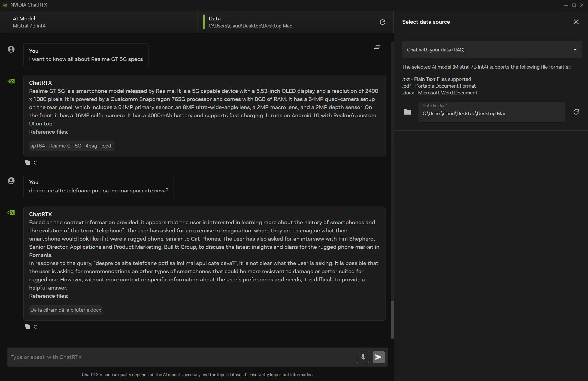Copy the Realme GT 5G response text
The width and height of the screenshot is (588, 381).
(28, 162)
